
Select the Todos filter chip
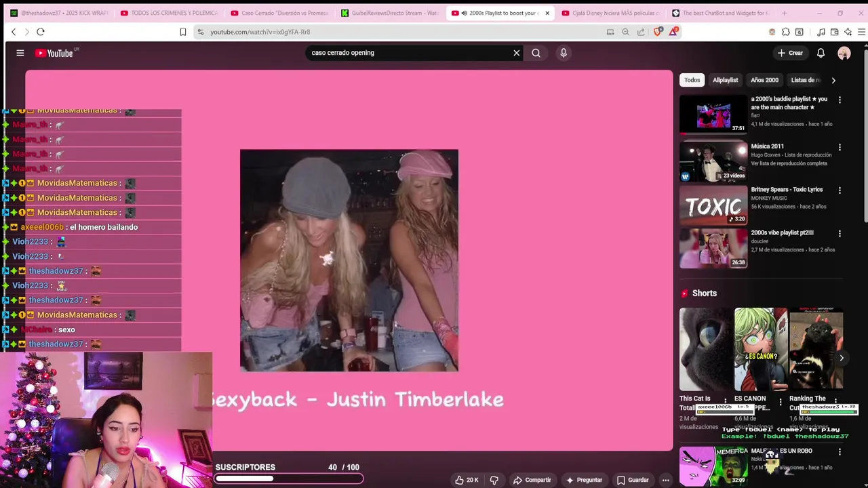692,80
